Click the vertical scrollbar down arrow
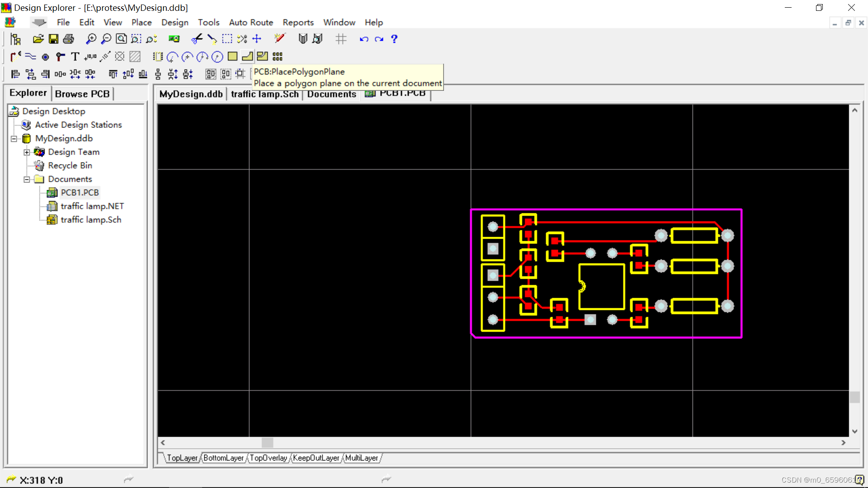 coord(854,431)
